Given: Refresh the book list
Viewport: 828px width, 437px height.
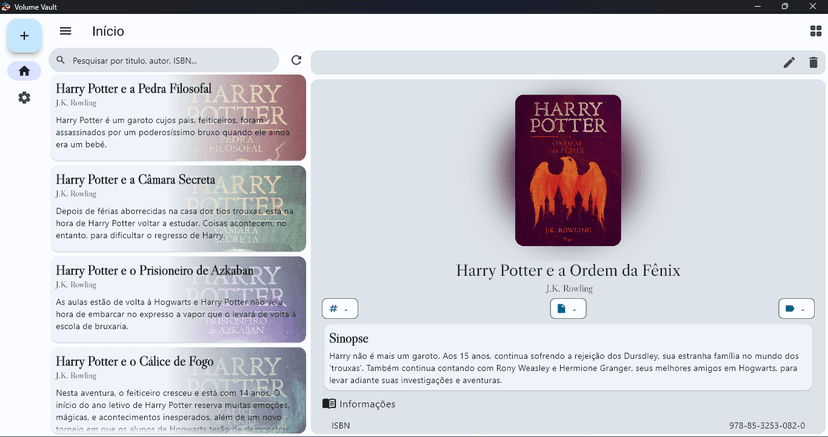Looking at the screenshot, I should click(x=296, y=61).
